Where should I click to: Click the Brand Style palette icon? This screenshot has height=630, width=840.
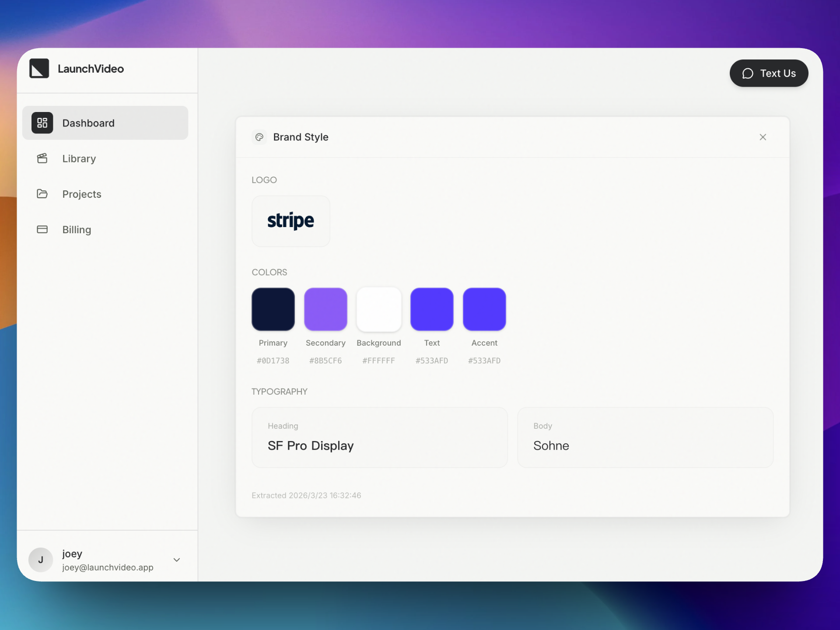(259, 137)
